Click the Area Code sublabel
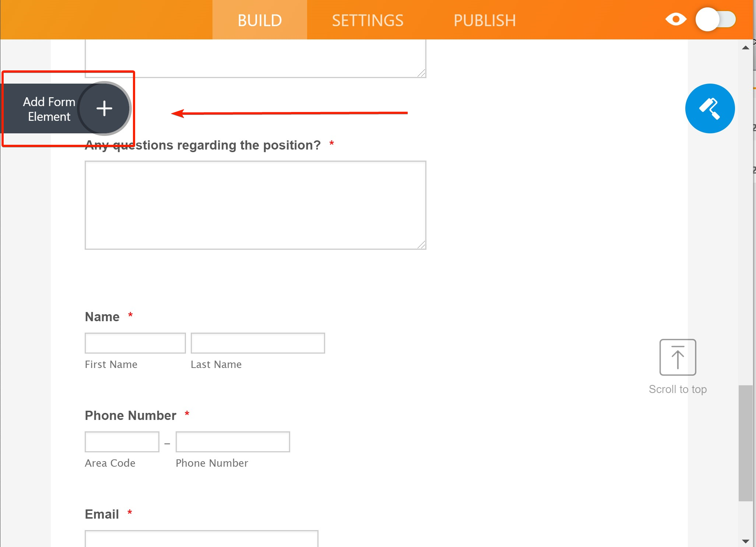The height and width of the screenshot is (547, 756). tap(110, 463)
